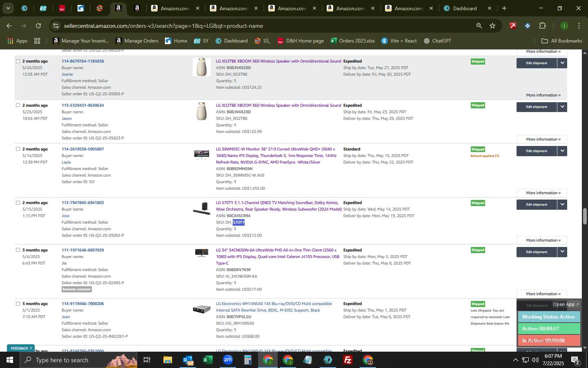
Task: Open the notifications center icon
Action: tap(575, 360)
